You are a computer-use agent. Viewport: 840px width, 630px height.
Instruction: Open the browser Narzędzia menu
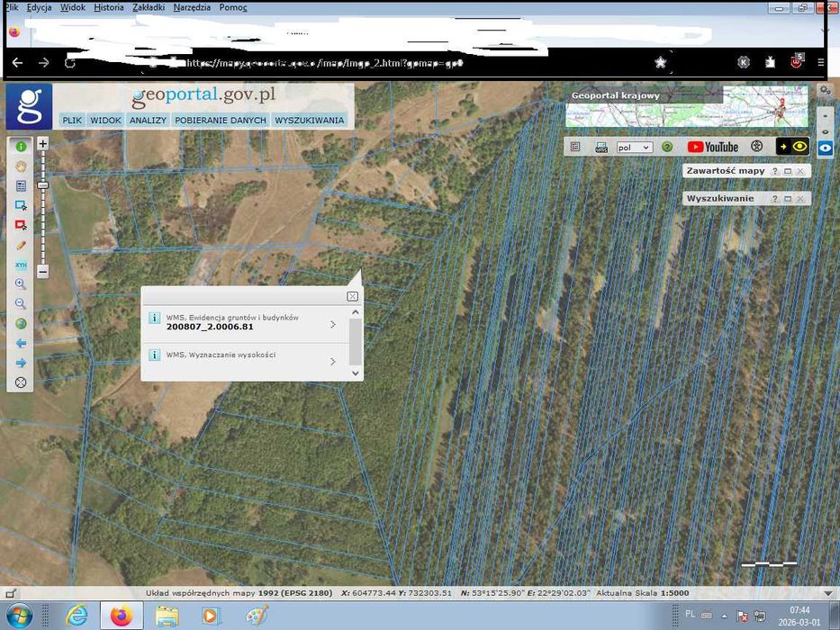click(192, 7)
